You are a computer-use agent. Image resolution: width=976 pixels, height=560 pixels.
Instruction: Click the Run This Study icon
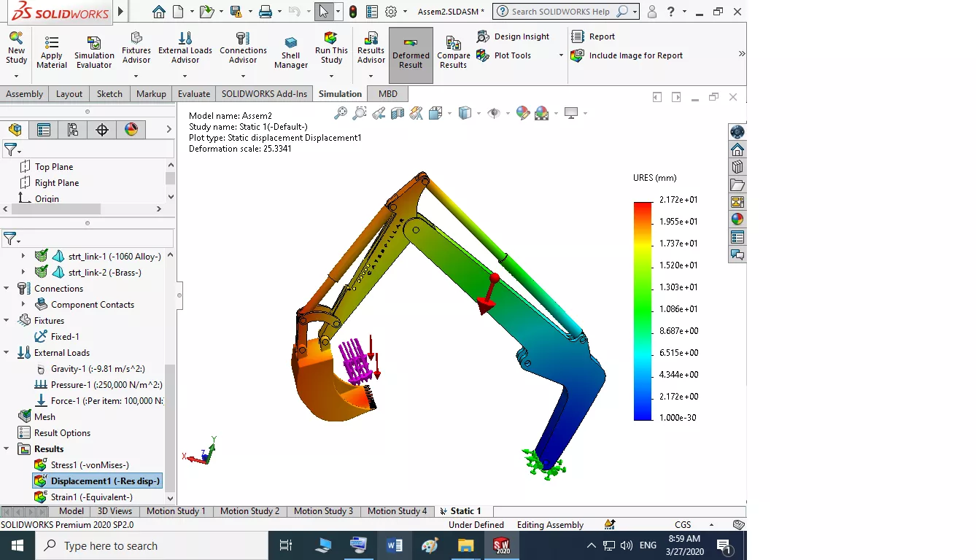click(331, 39)
